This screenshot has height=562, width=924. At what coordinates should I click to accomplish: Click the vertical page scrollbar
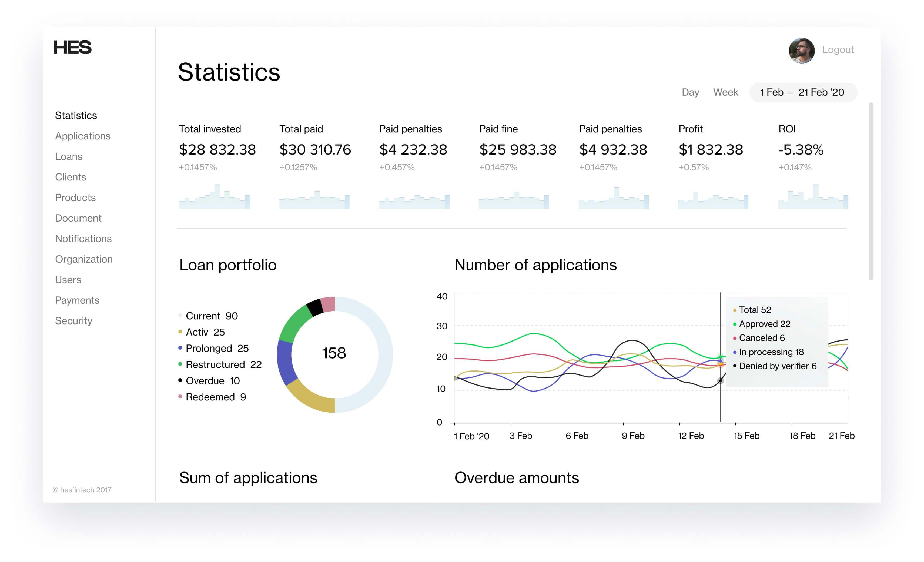871,191
